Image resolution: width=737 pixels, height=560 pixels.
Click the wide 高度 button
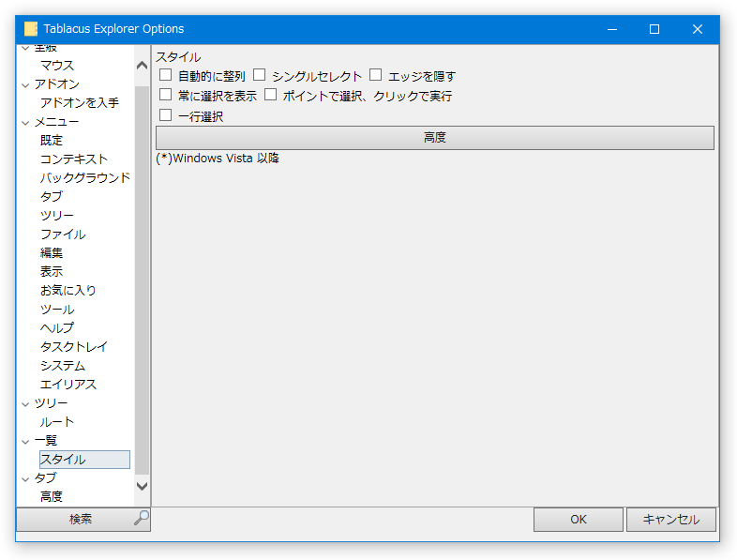pyautogui.click(x=435, y=137)
